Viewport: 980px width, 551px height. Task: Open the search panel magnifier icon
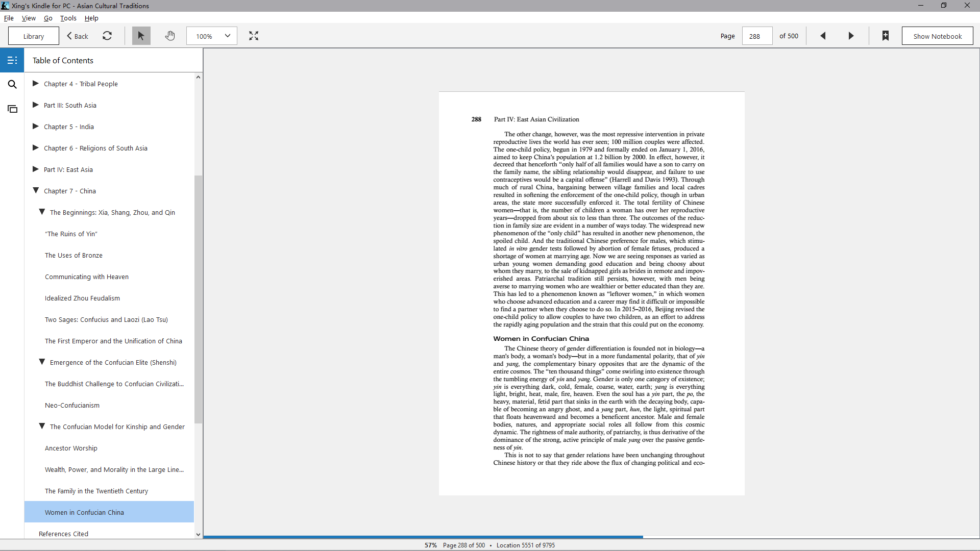click(x=12, y=84)
